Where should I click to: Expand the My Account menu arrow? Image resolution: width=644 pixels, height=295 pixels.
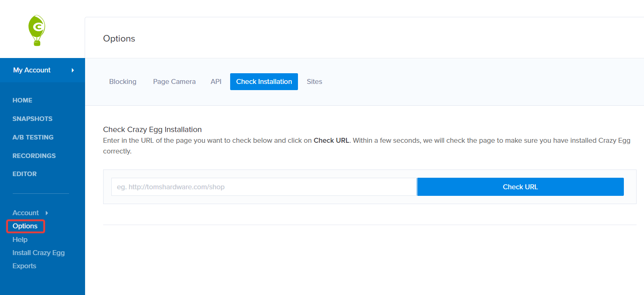coord(73,70)
